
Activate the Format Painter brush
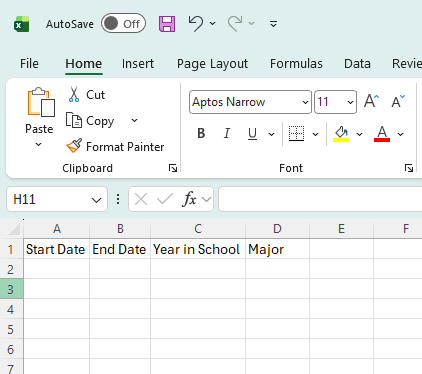(115, 147)
